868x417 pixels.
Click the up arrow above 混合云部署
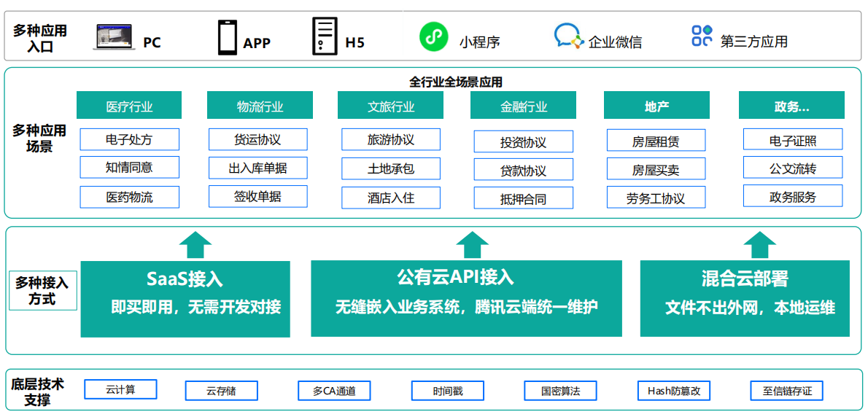[x=760, y=245]
